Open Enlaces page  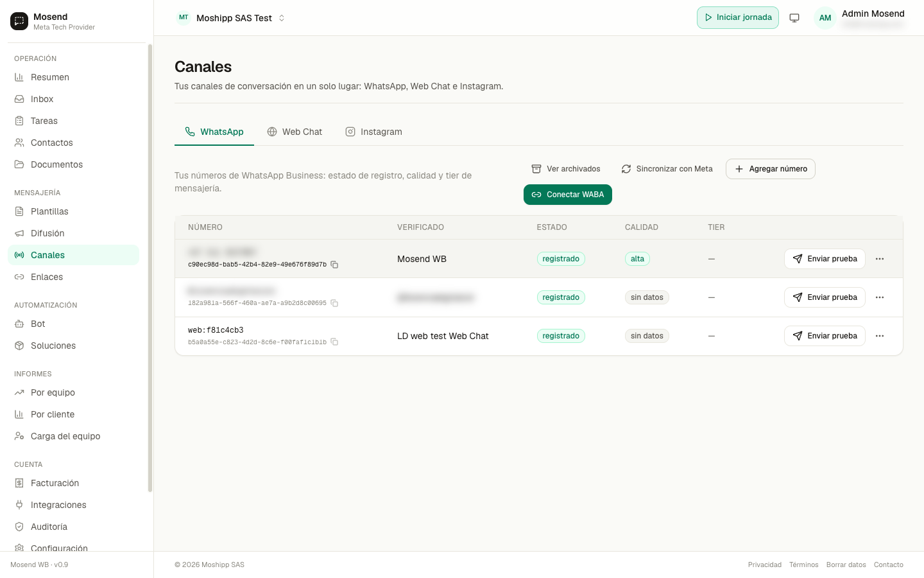click(x=73, y=277)
